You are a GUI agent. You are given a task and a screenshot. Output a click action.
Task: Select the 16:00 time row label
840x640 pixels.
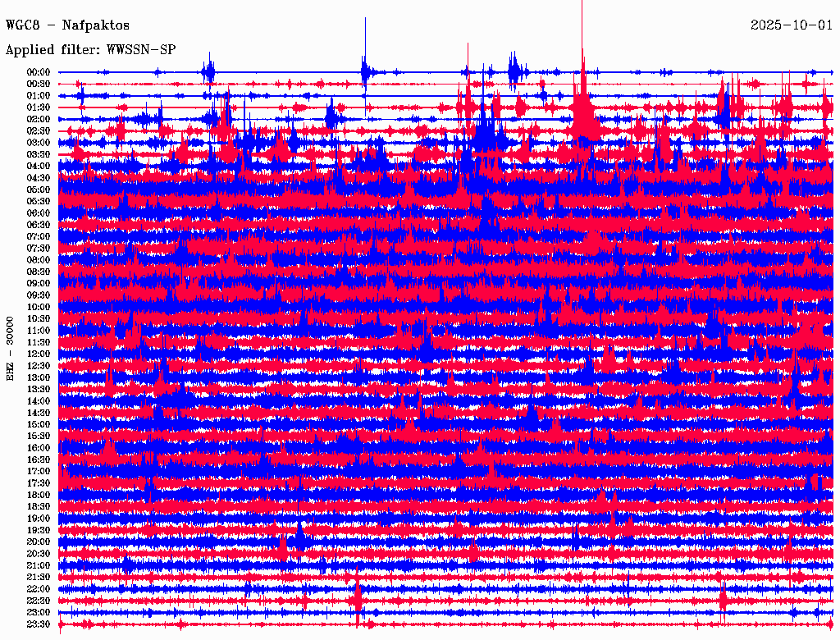pyautogui.click(x=39, y=448)
